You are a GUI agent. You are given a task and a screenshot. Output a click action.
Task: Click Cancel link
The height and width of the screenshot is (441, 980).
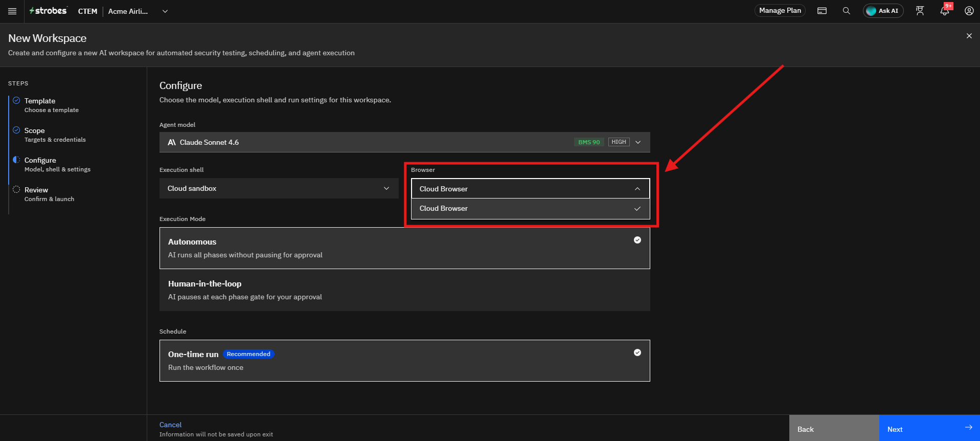tap(170, 425)
